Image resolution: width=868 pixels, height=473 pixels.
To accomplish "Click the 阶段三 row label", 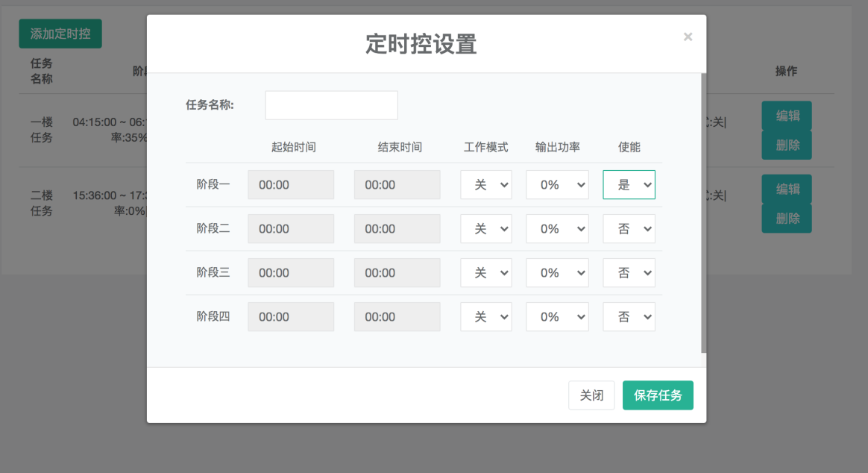I will click(213, 272).
